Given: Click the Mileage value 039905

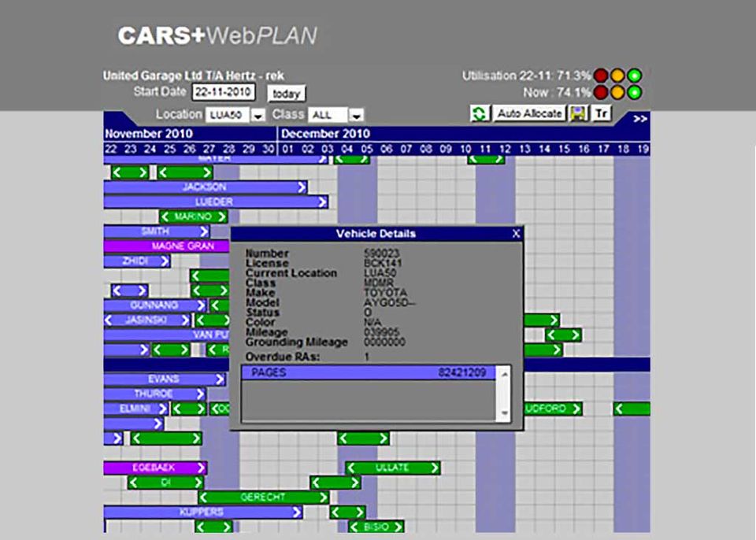Looking at the screenshot, I should 381,332.
